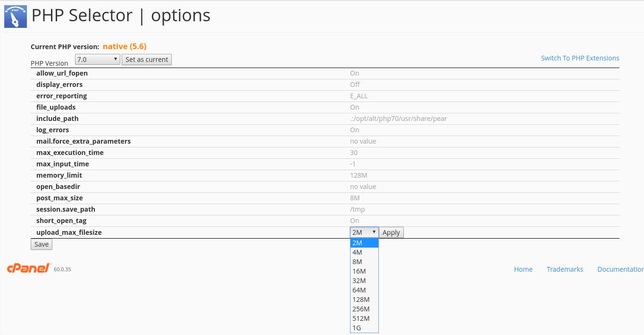Click the log_errors value On
The width and height of the screenshot is (644, 335).
[x=354, y=130]
